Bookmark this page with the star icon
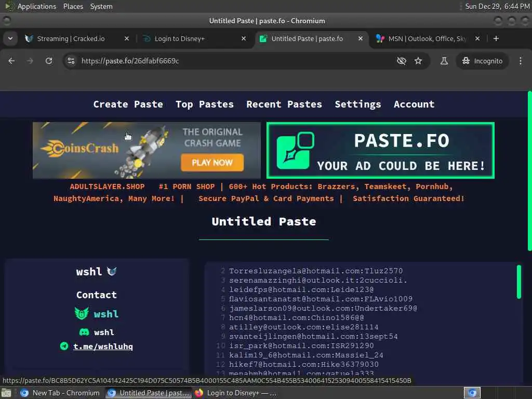The width and height of the screenshot is (532, 399). tap(418, 61)
